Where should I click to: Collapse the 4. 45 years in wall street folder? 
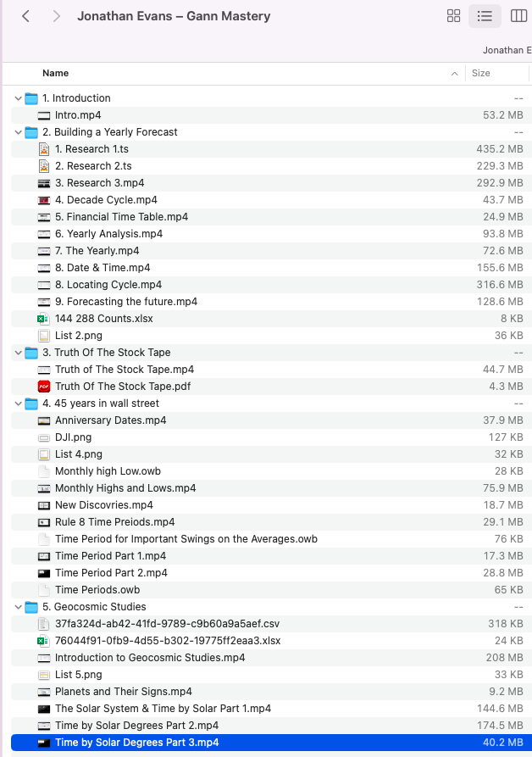tap(18, 404)
